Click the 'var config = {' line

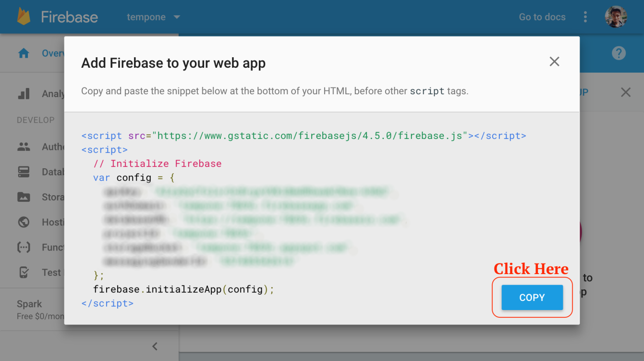click(134, 177)
